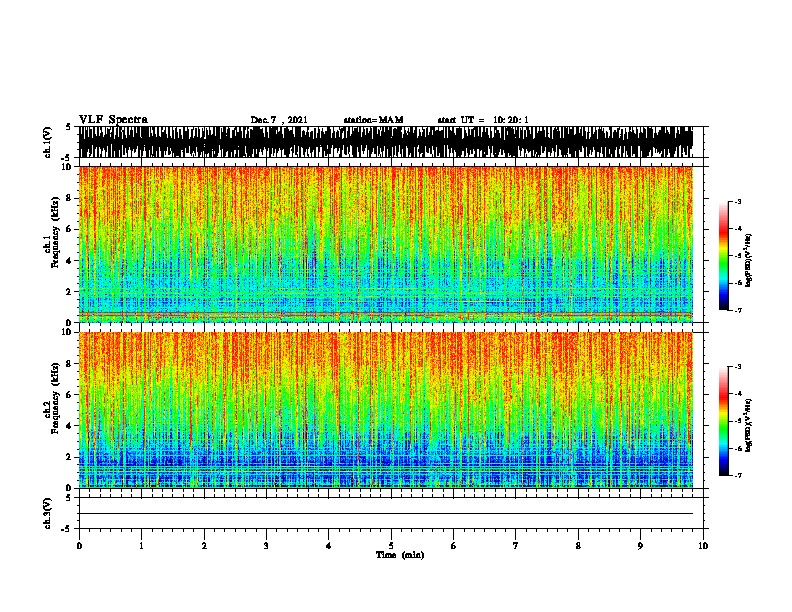Click the "Time (min)" axis title
792x612 pixels.
click(x=400, y=555)
